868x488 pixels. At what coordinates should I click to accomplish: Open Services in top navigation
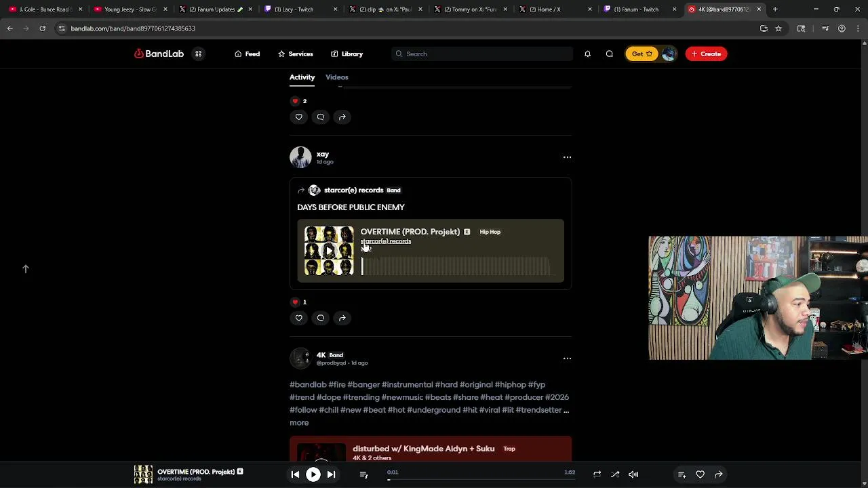pos(295,54)
